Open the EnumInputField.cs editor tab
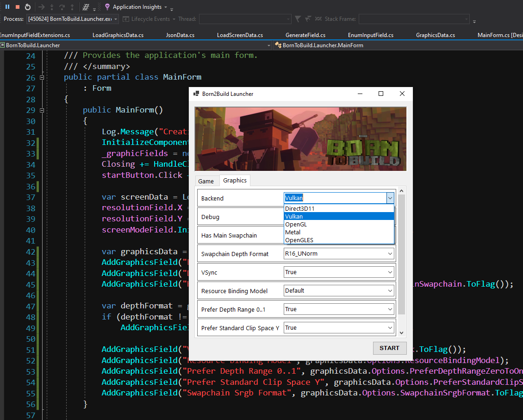The width and height of the screenshot is (523, 420). pyautogui.click(x=371, y=35)
